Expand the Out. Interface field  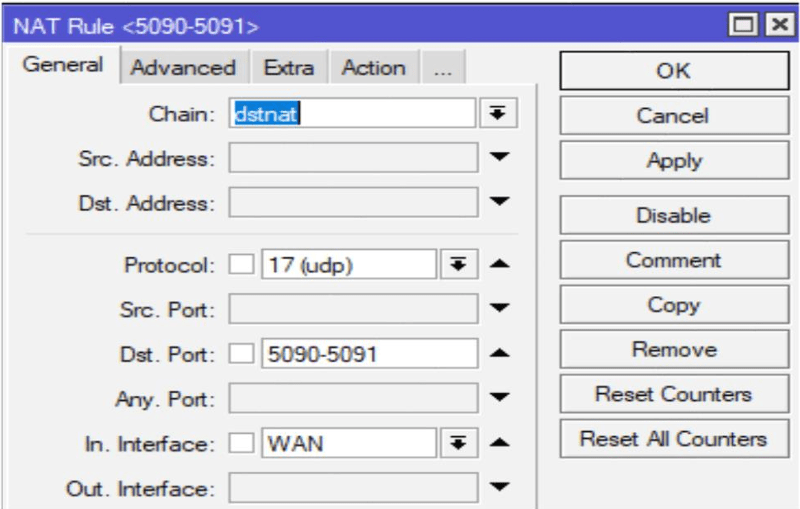point(501,488)
